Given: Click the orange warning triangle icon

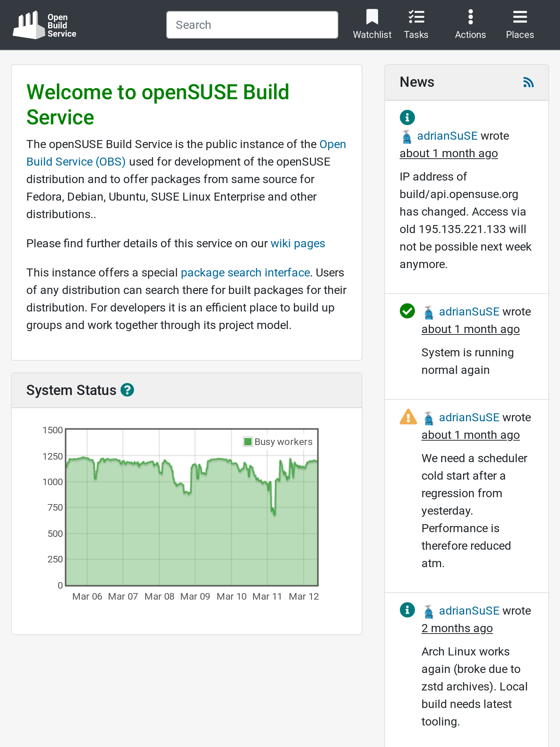Looking at the screenshot, I should coord(408,417).
